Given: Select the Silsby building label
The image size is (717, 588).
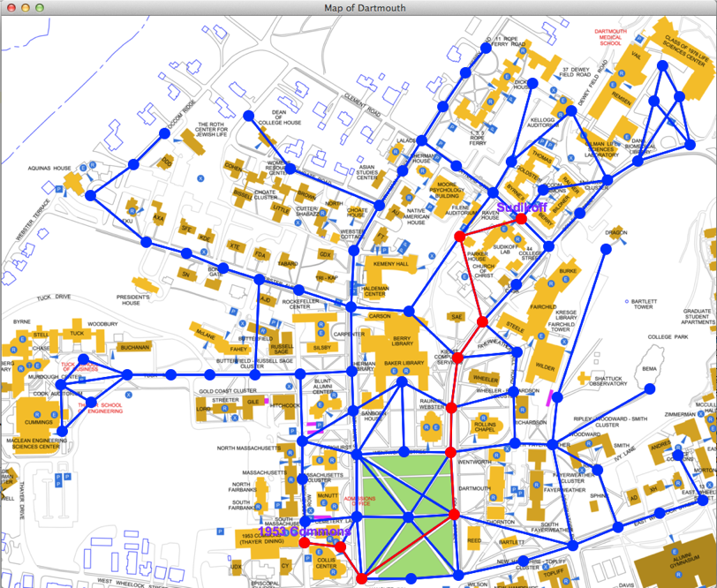Looking at the screenshot, I should click(322, 348).
